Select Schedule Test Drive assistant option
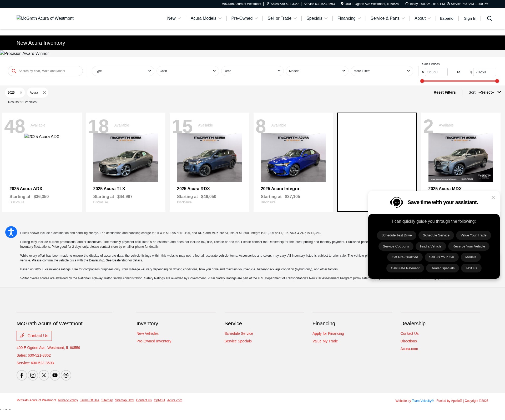 [396, 235]
